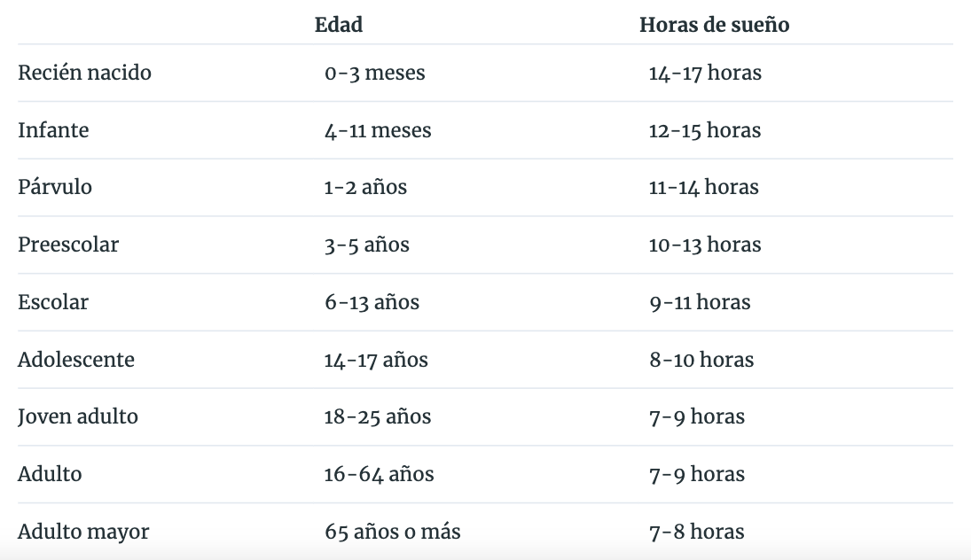Select the "14-17 años" age cell
This screenshot has height=560, width=971.
pos(376,360)
